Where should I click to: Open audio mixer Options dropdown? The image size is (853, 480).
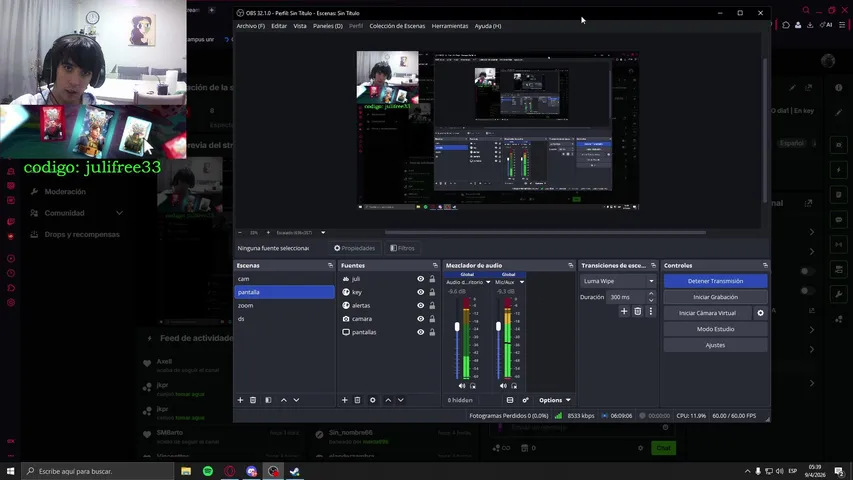(554, 400)
